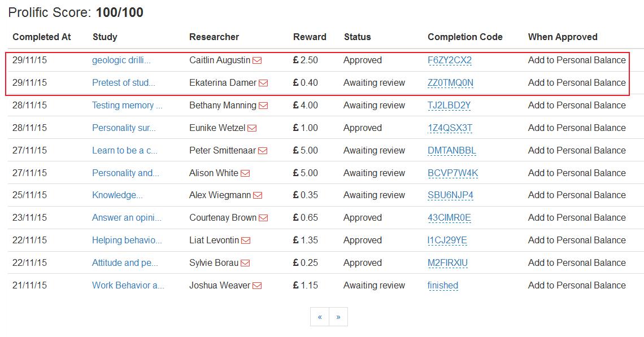Open the "Testing memory ..." study
Image resolution: width=644 pixels, height=337 pixels.
click(127, 106)
